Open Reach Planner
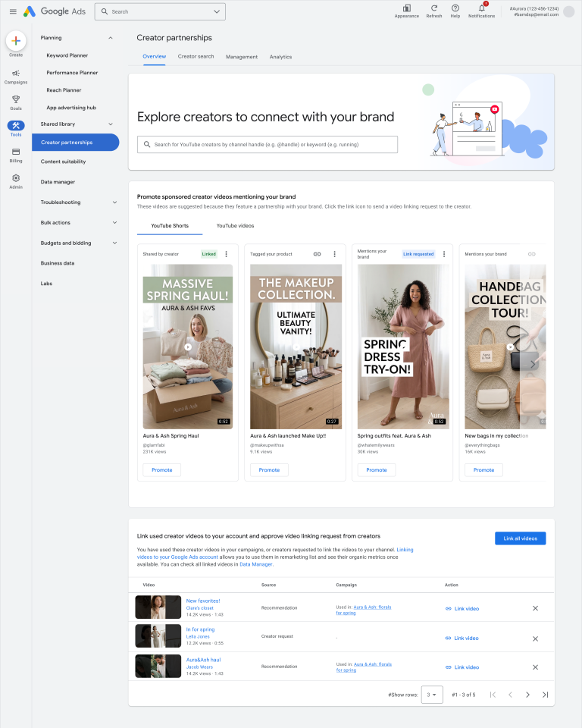Image resolution: width=582 pixels, height=728 pixels. pos(64,90)
